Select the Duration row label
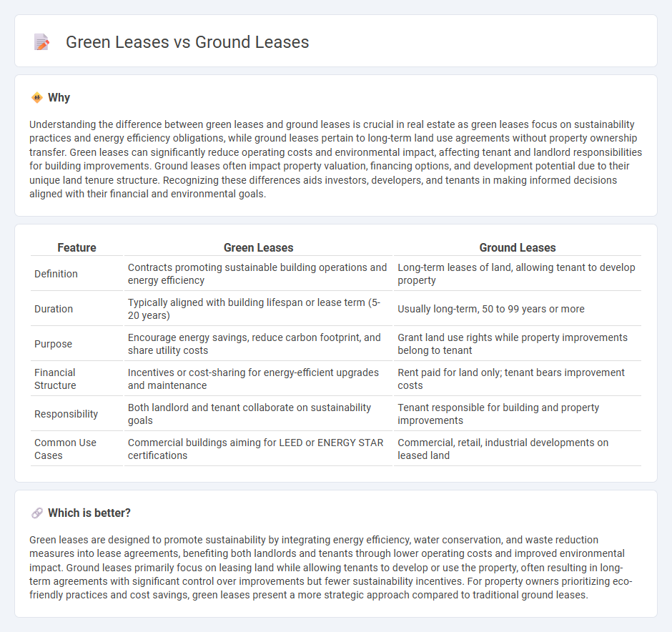Image resolution: width=672 pixels, height=632 pixels. (x=54, y=309)
